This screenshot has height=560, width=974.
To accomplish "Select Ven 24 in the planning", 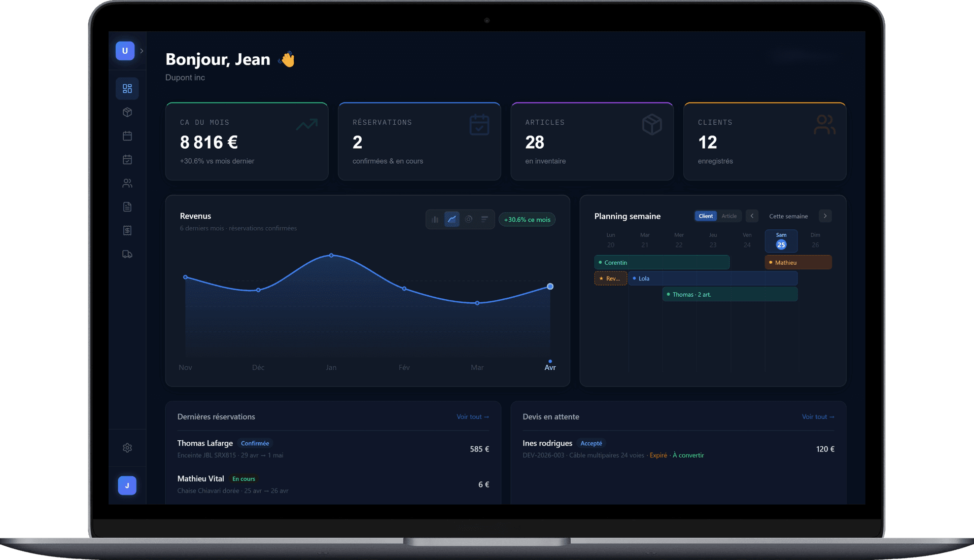I will pos(747,240).
